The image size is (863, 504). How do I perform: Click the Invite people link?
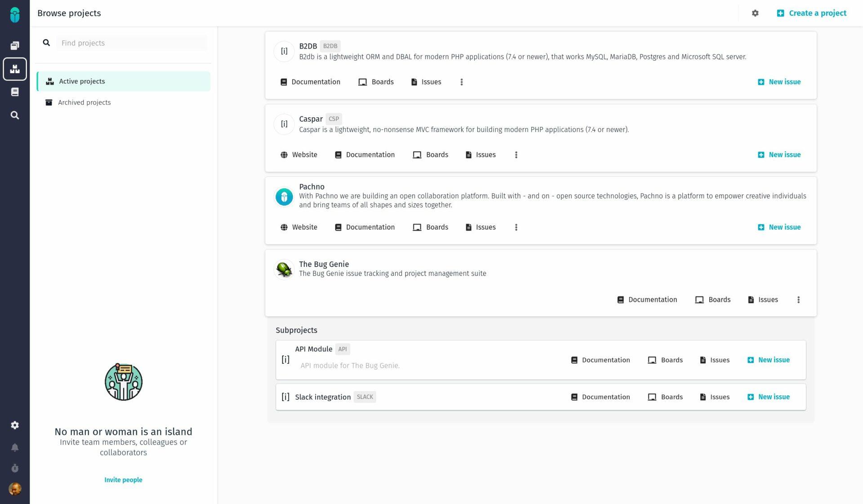point(123,480)
